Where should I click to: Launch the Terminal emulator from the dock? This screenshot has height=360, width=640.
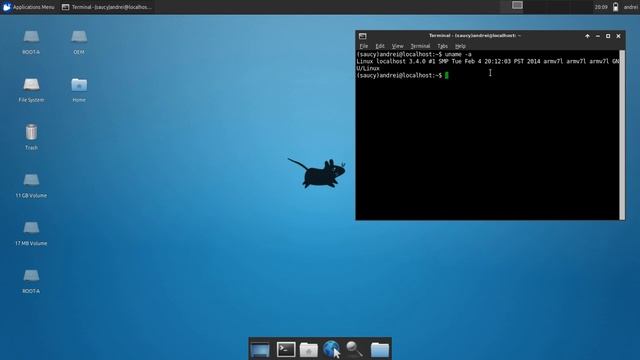[x=286, y=349]
